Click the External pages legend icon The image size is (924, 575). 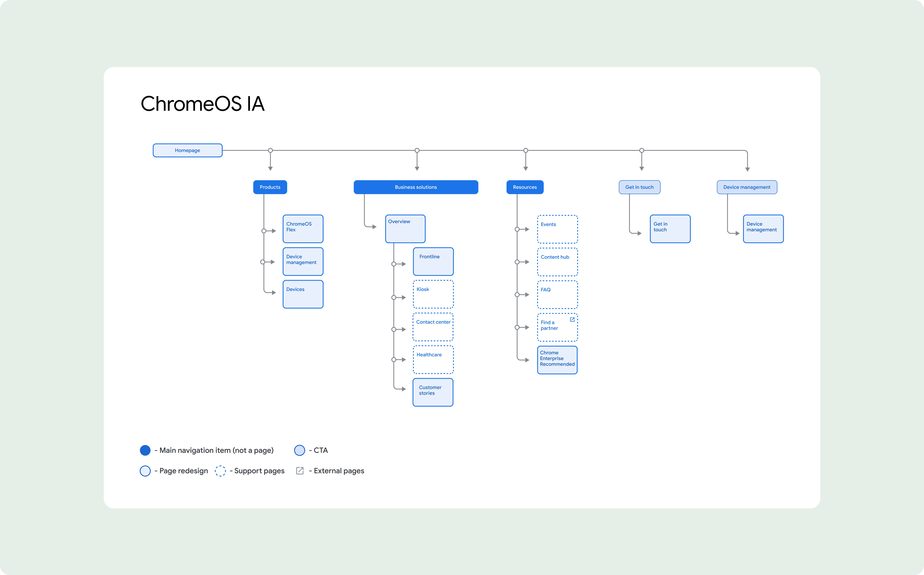click(300, 471)
